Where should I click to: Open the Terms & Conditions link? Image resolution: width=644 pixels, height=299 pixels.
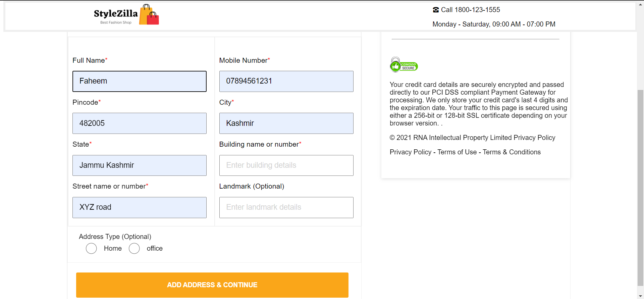[x=512, y=152]
